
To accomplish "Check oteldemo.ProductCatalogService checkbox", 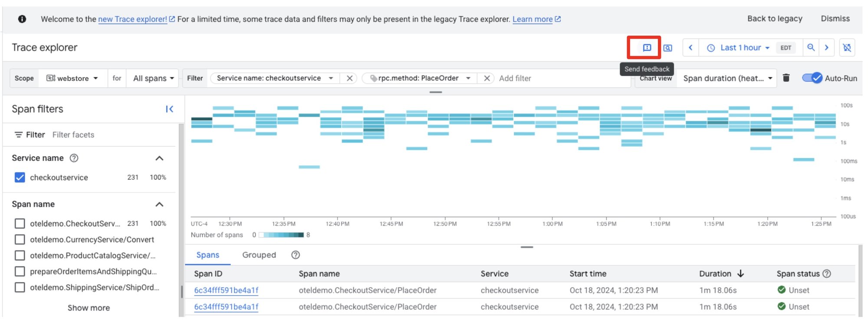I will coord(20,256).
